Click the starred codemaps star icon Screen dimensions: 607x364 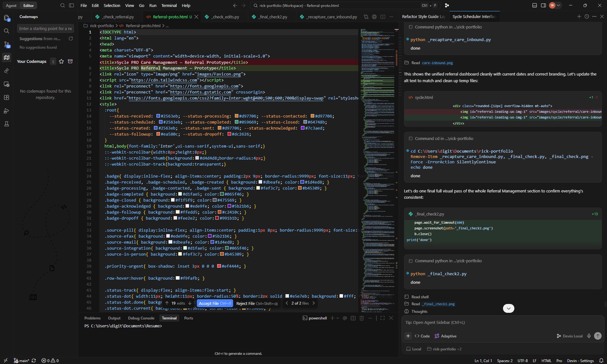click(x=61, y=61)
